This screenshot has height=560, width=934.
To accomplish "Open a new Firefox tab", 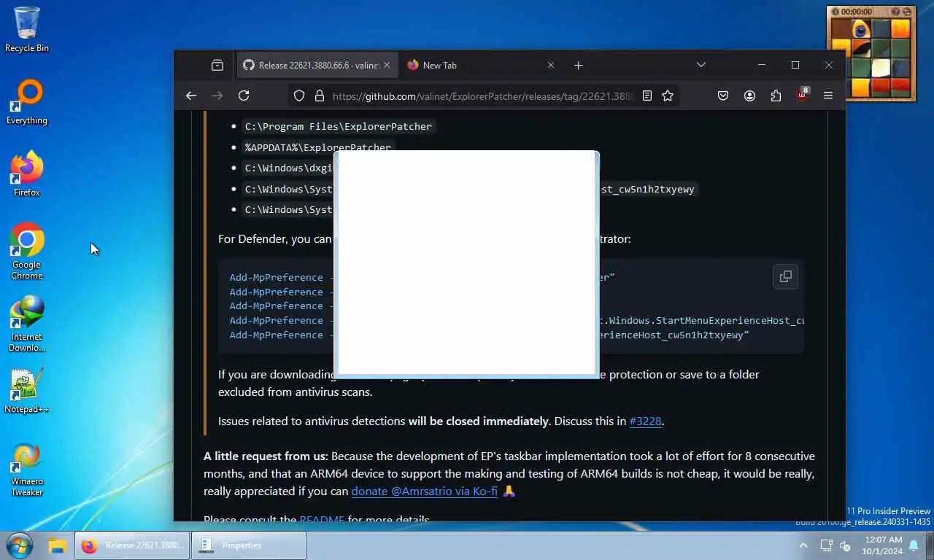I will [x=579, y=65].
